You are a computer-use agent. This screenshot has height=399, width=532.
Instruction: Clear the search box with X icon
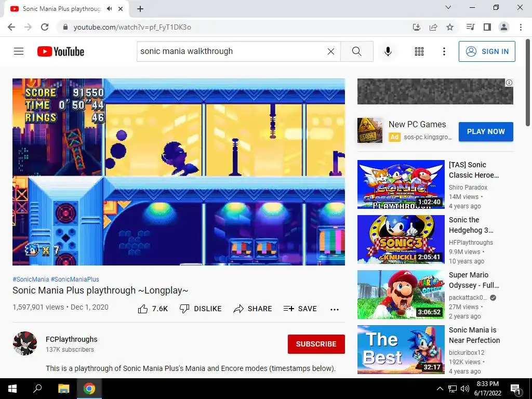click(x=331, y=51)
